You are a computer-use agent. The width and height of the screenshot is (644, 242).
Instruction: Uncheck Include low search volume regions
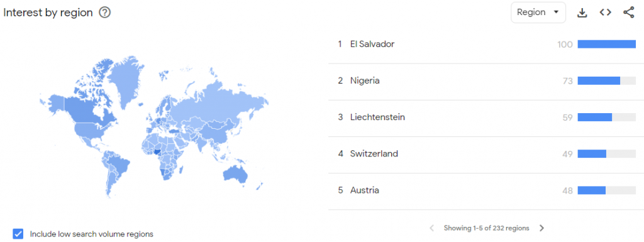click(x=18, y=234)
